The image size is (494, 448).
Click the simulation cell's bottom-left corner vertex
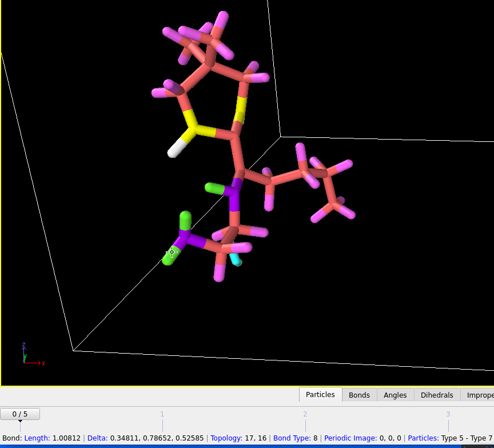(73, 350)
